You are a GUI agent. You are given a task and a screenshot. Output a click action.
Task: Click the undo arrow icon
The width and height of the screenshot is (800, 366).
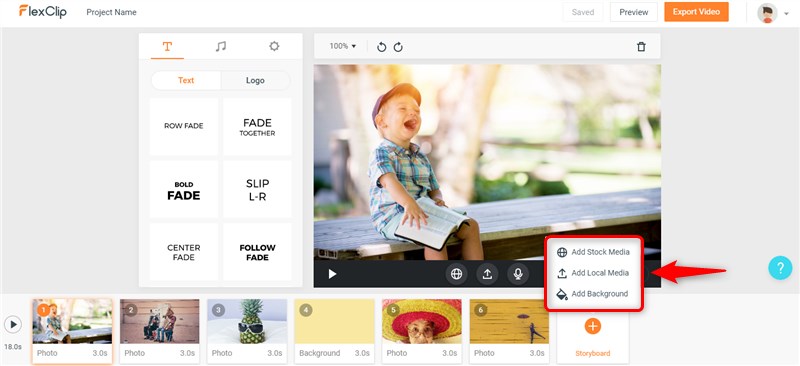point(381,47)
